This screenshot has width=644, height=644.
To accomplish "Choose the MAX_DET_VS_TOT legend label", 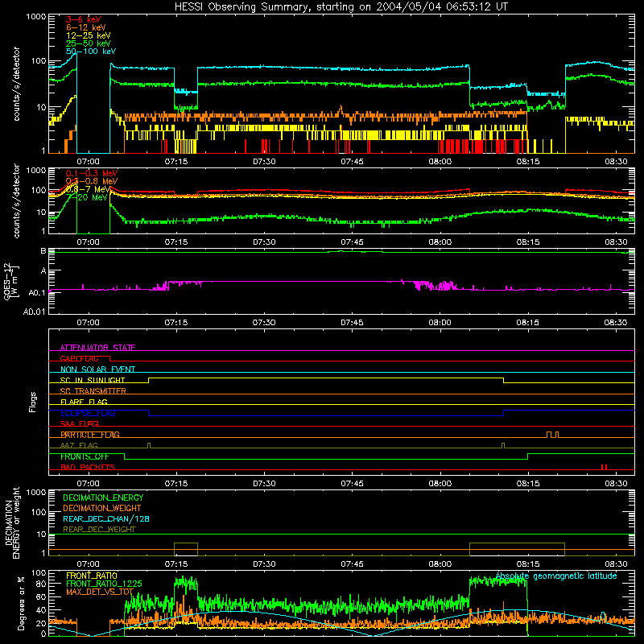I will click(x=100, y=592).
